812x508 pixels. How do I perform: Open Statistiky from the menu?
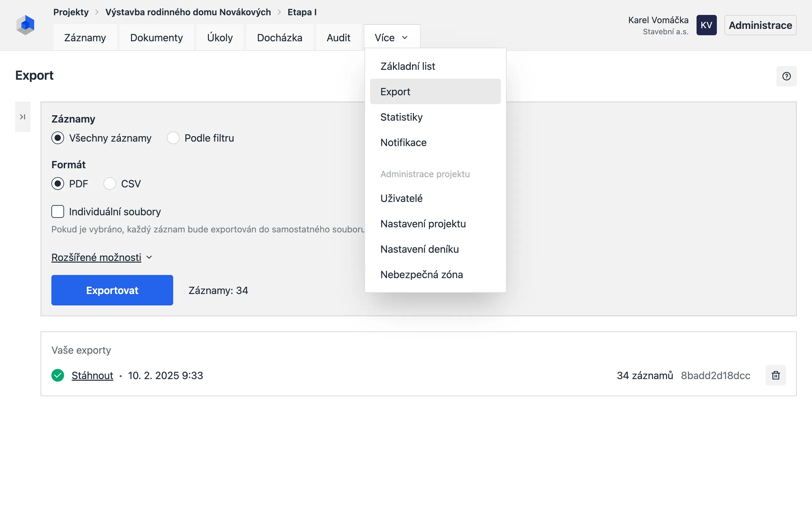(x=435, y=117)
